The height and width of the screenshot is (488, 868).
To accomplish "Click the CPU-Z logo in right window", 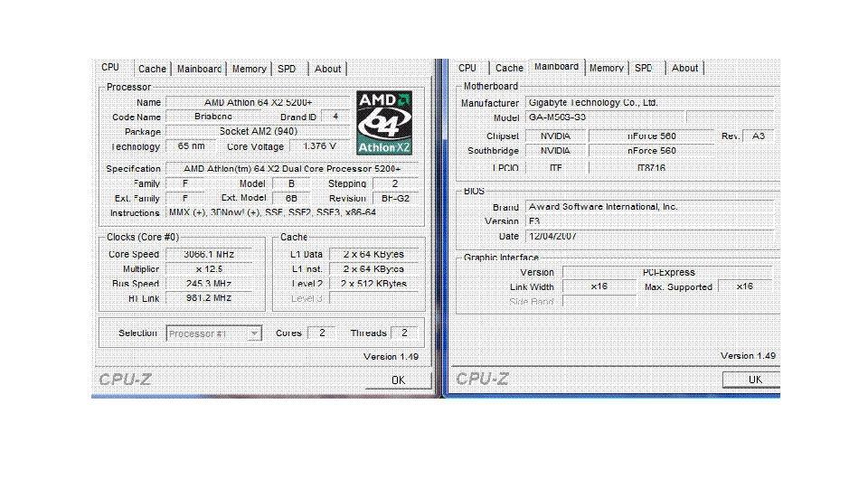I will [x=482, y=379].
